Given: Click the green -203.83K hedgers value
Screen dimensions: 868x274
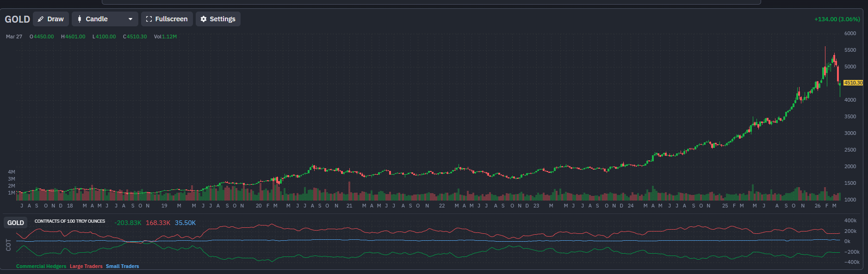Looking at the screenshot, I should click(x=128, y=223).
